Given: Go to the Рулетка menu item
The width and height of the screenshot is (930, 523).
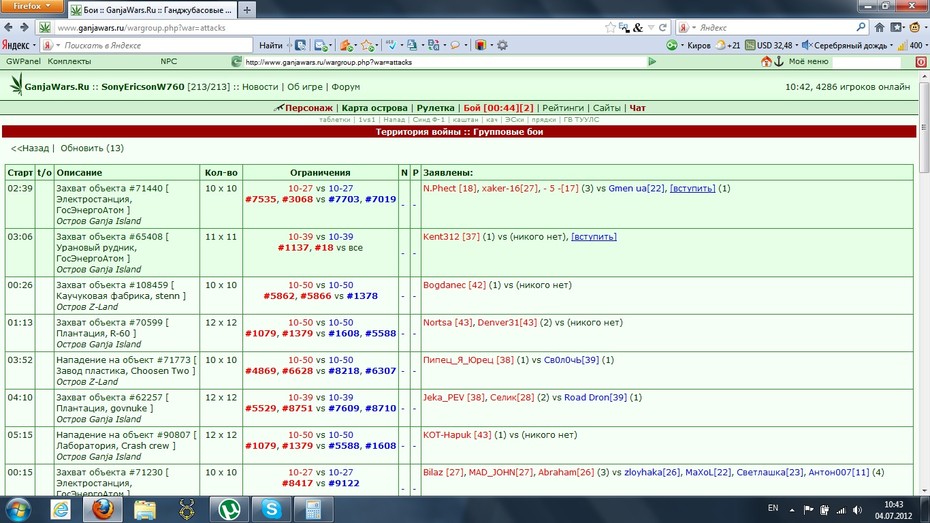Looking at the screenshot, I should pos(435,108).
